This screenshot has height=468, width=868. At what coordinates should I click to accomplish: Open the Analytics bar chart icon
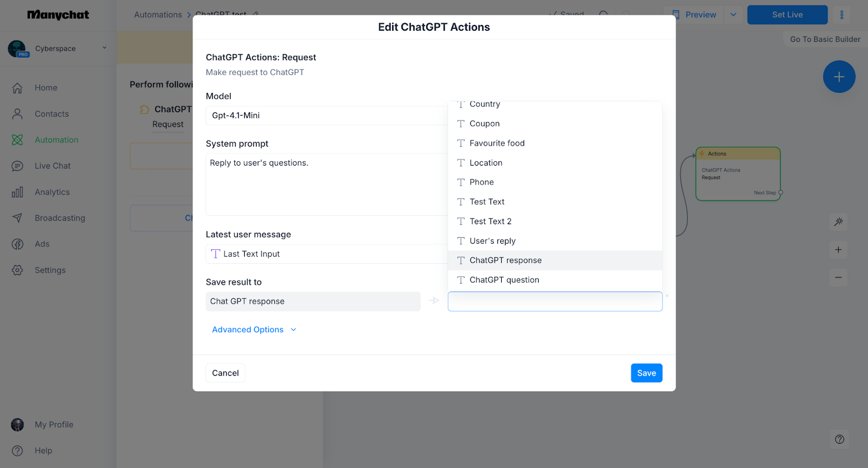click(17, 192)
